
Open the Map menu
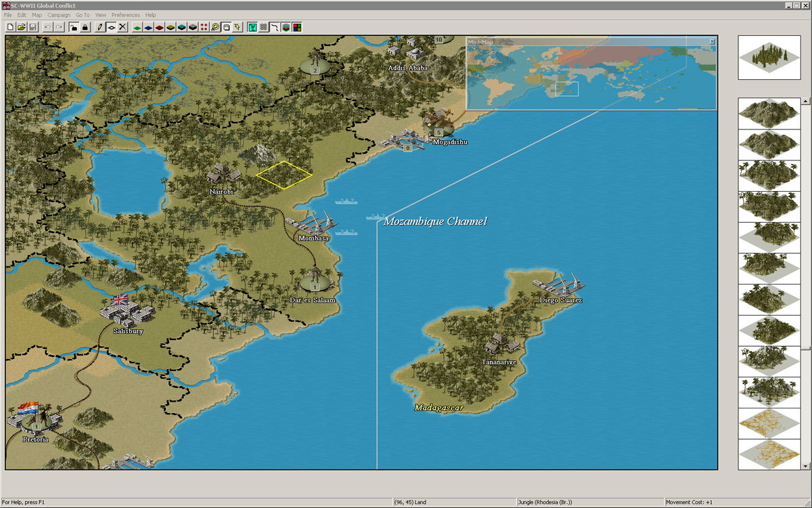click(x=37, y=15)
